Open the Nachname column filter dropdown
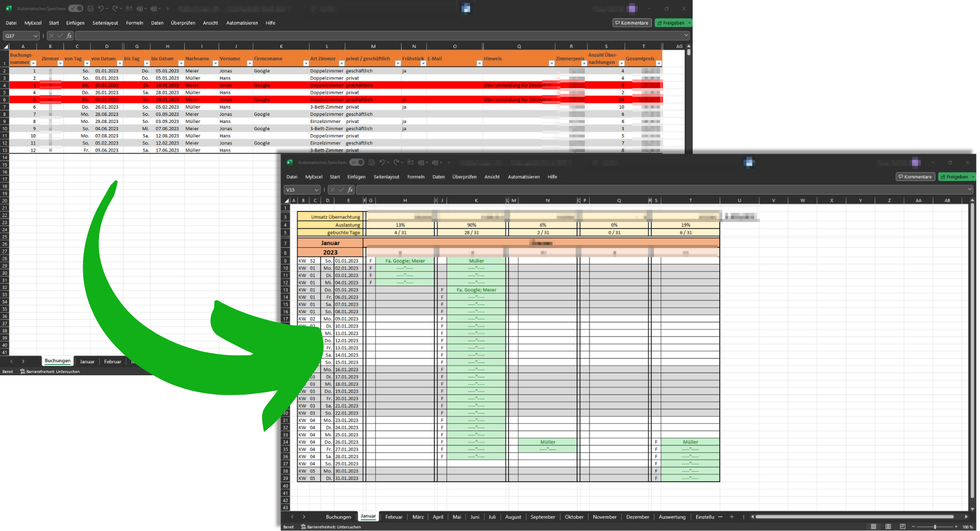This screenshot has height=531, width=980. click(x=215, y=63)
